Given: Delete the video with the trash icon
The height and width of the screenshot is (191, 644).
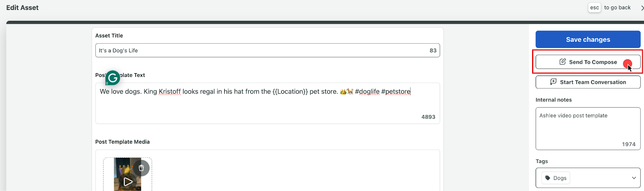Looking at the screenshot, I should pos(141,168).
